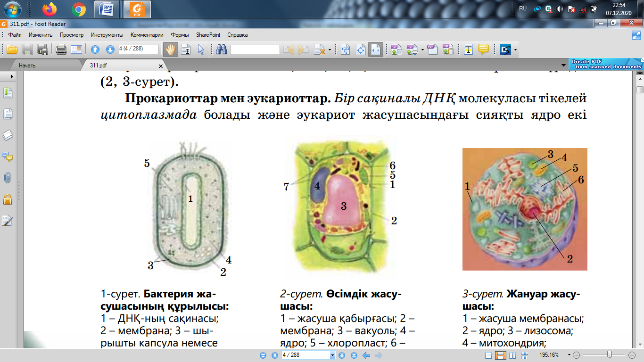This screenshot has height=362, width=644.
Task: Open the Comments side panel
Action: click(8, 156)
